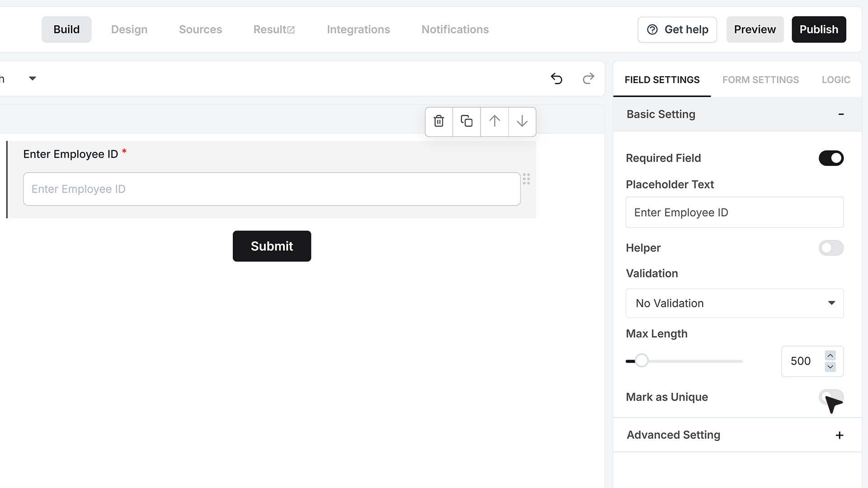Viewport: 868px width, 488px height.
Task: Publish the form
Action: click(x=819, y=30)
